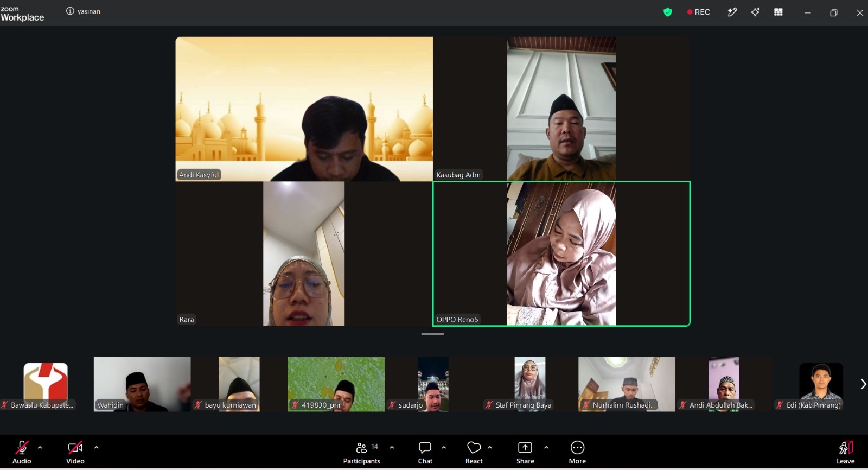
Task: Open the annotate pencil tool
Action: [x=732, y=12]
